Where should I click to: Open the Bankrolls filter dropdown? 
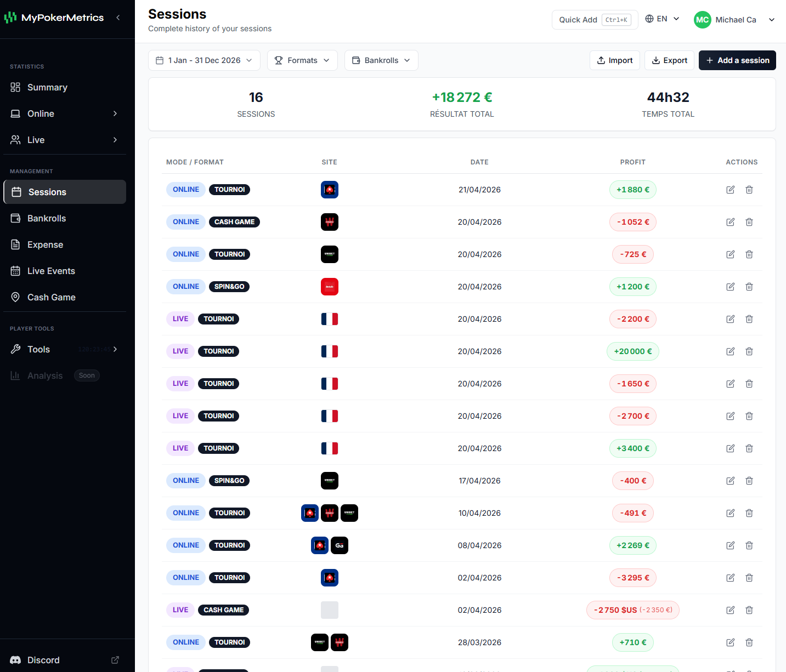[381, 60]
